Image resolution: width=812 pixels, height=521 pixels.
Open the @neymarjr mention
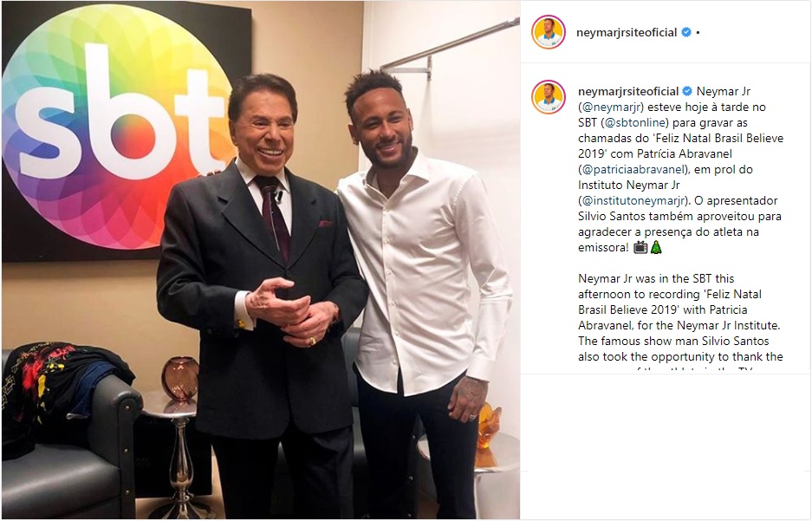click(611, 107)
